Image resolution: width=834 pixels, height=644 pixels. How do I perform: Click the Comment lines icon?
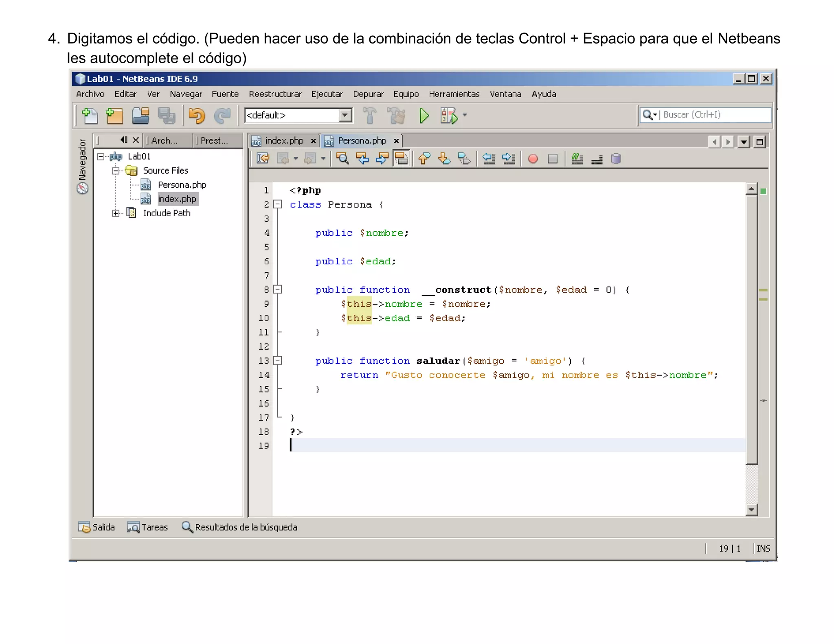point(577,159)
